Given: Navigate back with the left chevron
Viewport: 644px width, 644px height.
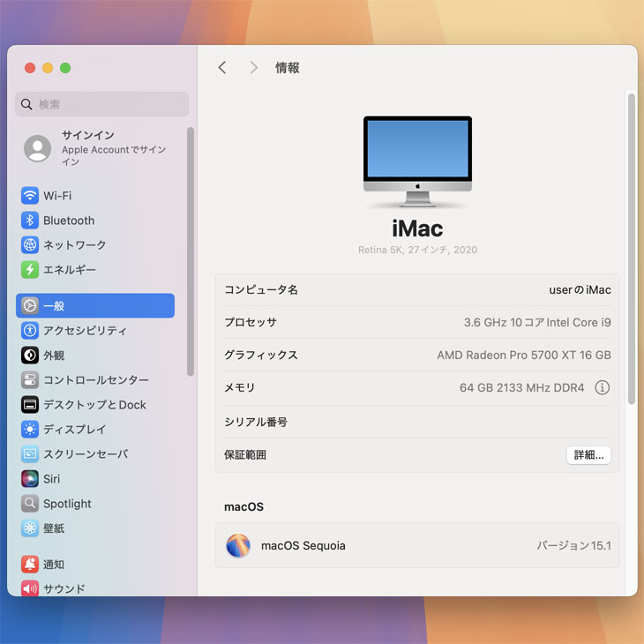Looking at the screenshot, I should (222, 68).
